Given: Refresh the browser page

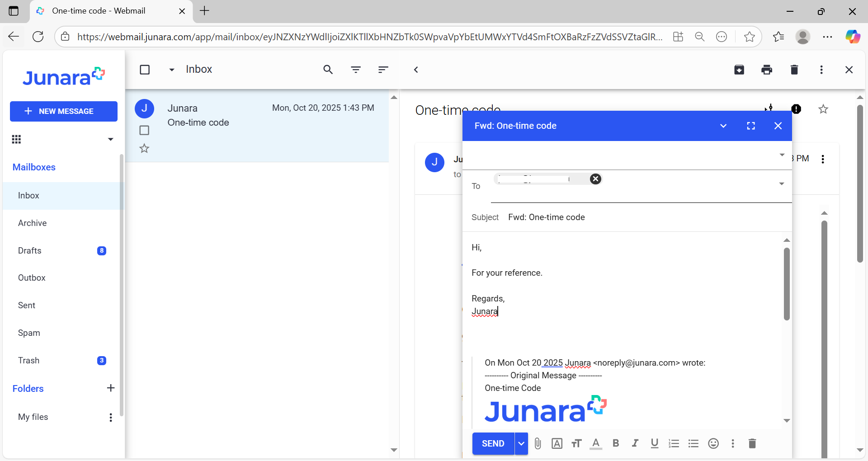Looking at the screenshot, I should point(38,37).
